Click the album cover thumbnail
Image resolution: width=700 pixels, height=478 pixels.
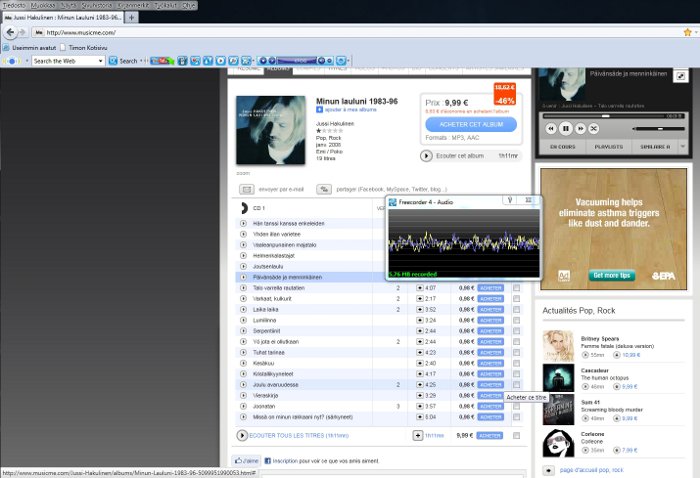tap(271, 130)
